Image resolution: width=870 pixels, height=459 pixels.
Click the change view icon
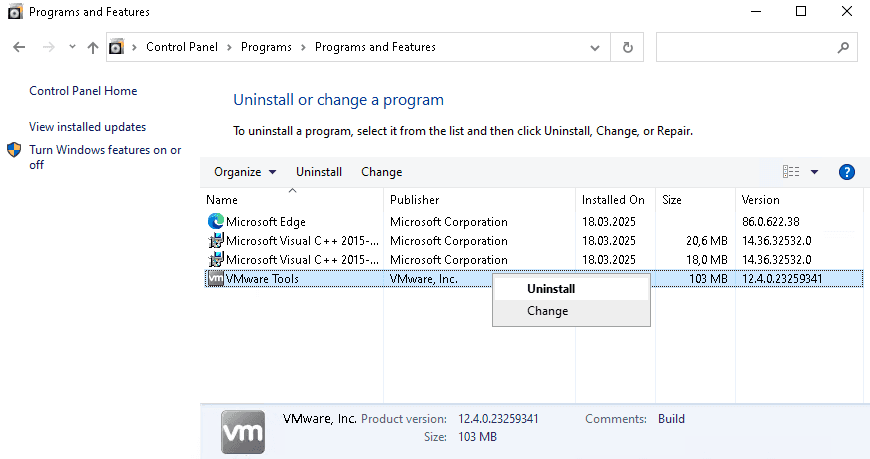[791, 172]
